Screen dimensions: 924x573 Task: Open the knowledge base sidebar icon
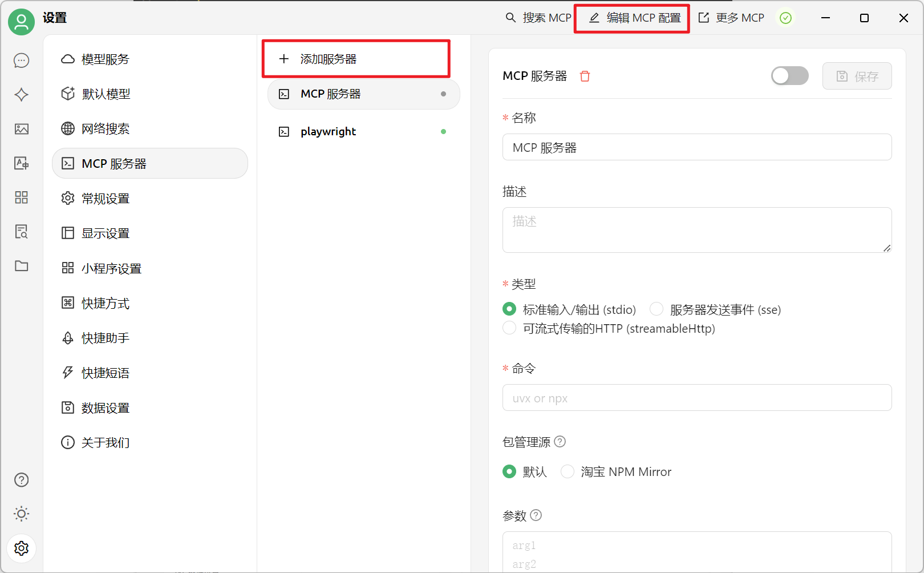click(22, 232)
